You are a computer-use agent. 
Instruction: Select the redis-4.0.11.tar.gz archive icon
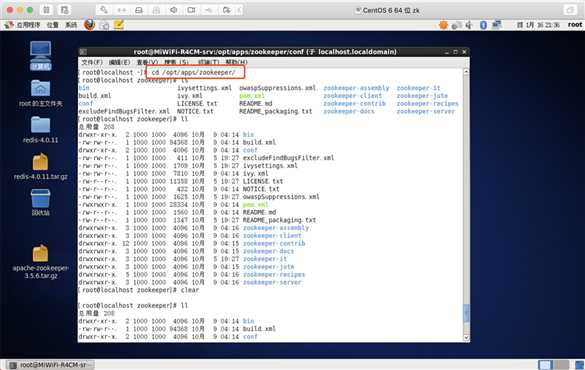pyautogui.click(x=41, y=166)
